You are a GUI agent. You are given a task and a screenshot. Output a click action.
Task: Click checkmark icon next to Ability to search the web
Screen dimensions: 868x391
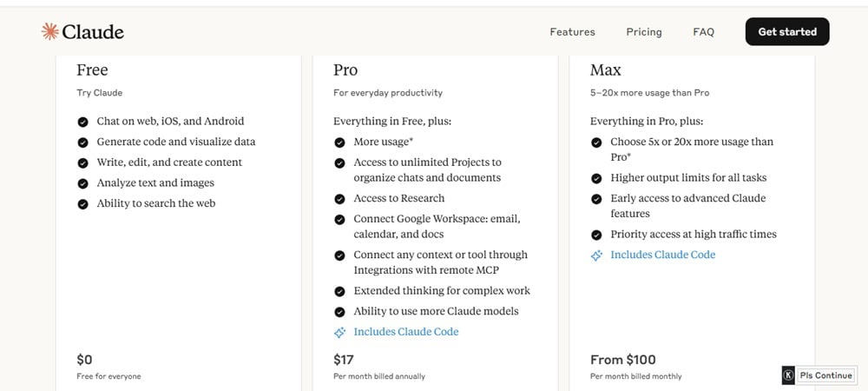pos(83,204)
